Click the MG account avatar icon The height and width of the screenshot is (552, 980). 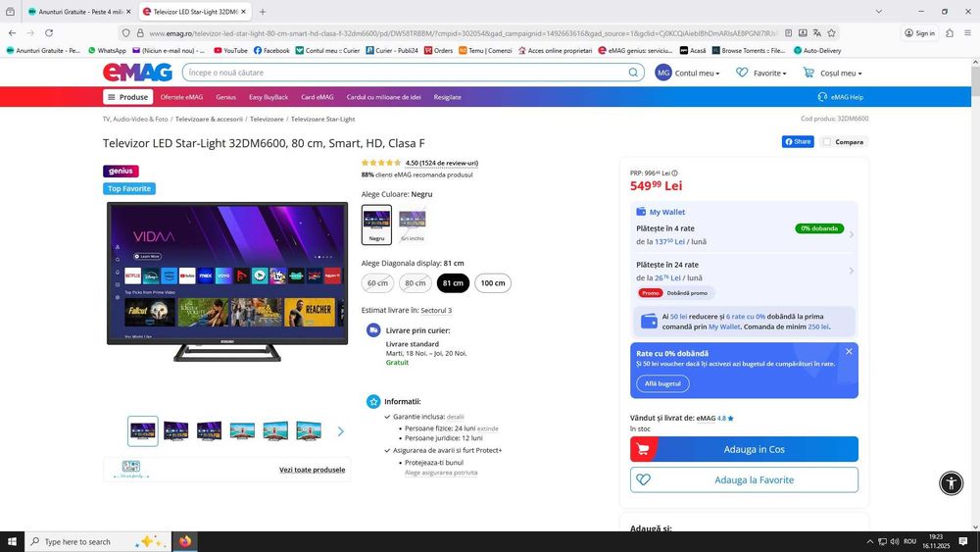click(663, 73)
